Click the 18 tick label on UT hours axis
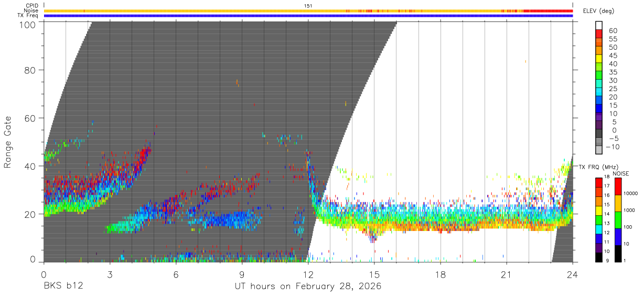 441,274
